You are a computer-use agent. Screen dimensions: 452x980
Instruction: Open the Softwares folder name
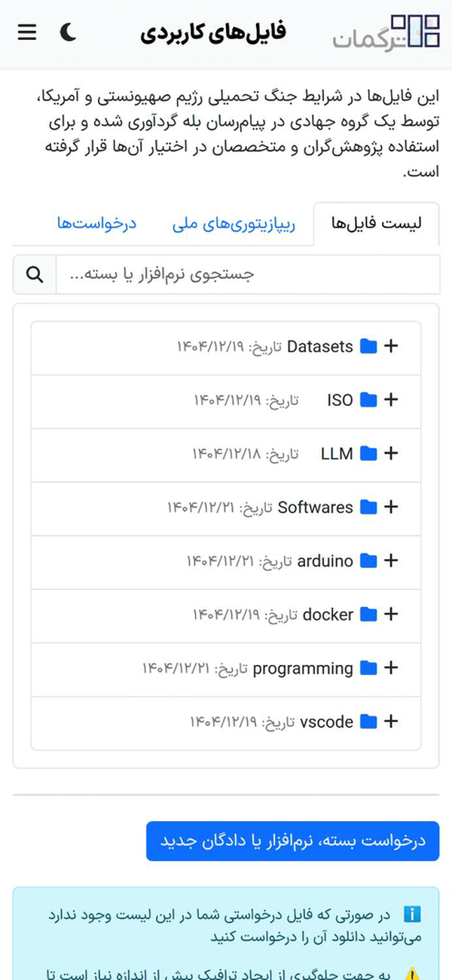click(316, 507)
